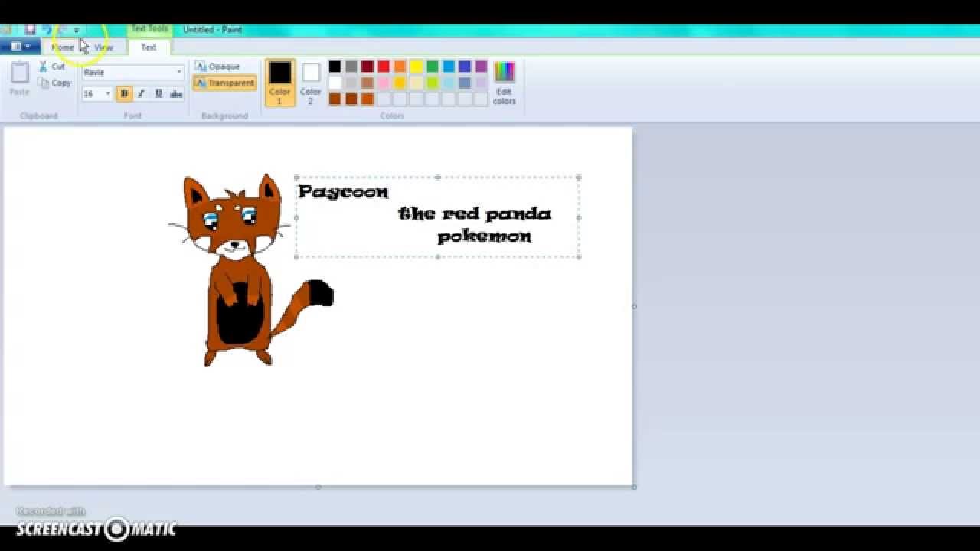Click the Cut scissors button
This screenshot has width=980, height=551.
(x=54, y=67)
